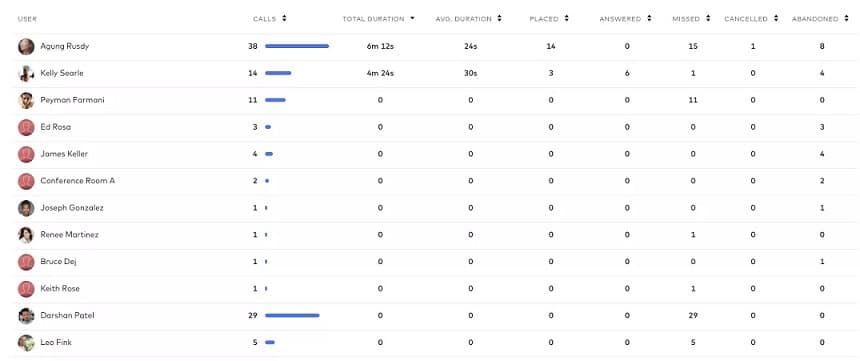The height and width of the screenshot is (361, 860).
Task: Select the Keith Rose name
Action: [x=60, y=288]
